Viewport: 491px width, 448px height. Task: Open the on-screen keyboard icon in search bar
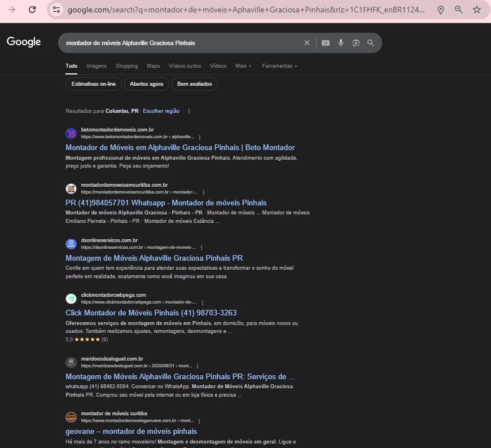326,42
